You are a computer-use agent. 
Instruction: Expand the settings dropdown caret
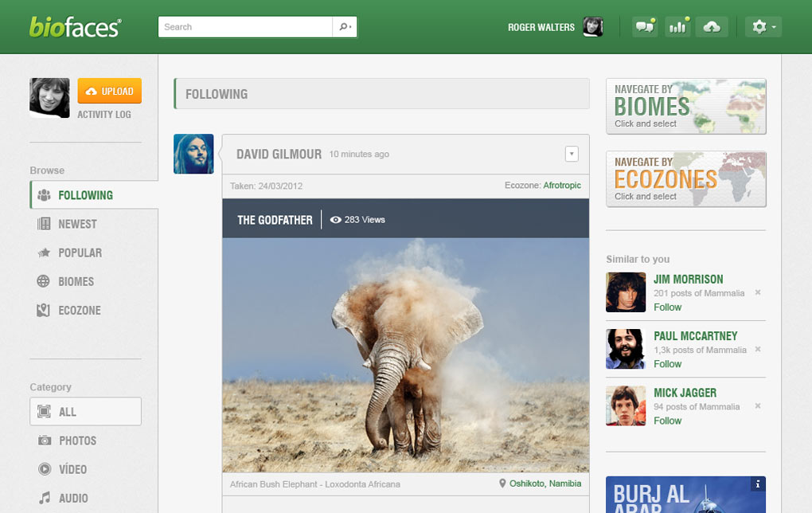click(774, 27)
